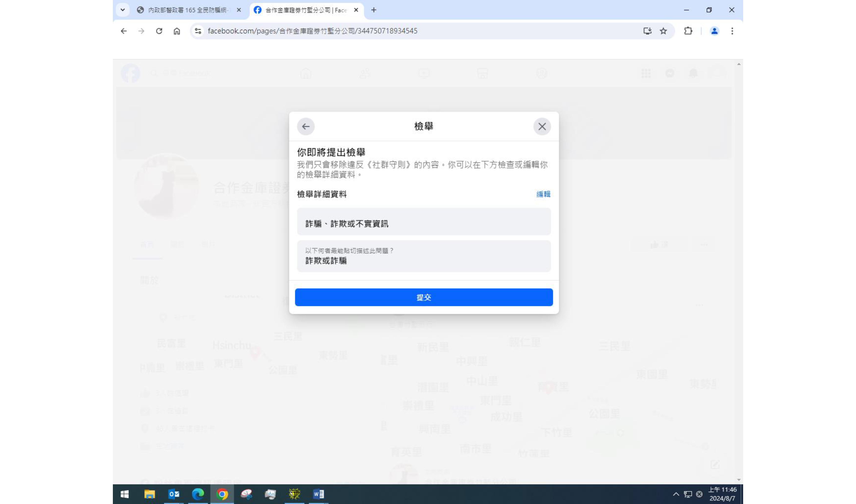Click install app icon in address bar
The height and width of the screenshot is (504, 856).
(647, 31)
